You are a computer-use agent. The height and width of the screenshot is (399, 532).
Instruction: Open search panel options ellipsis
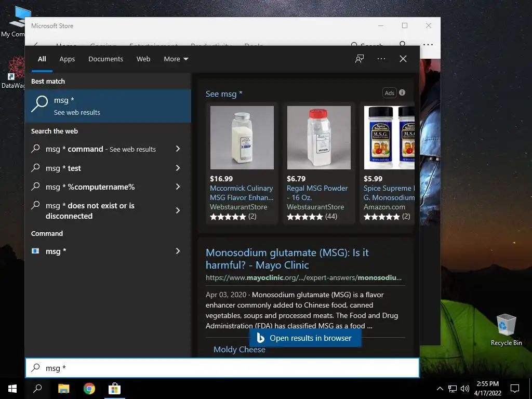click(381, 59)
